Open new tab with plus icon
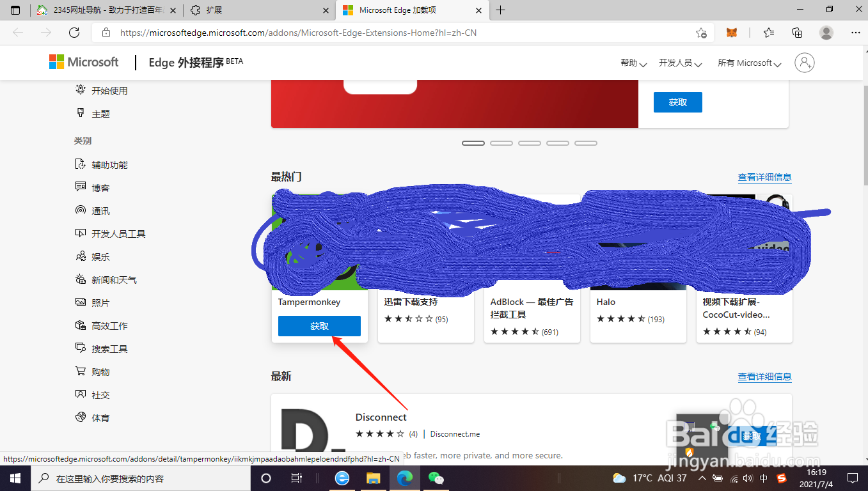 pos(501,10)
